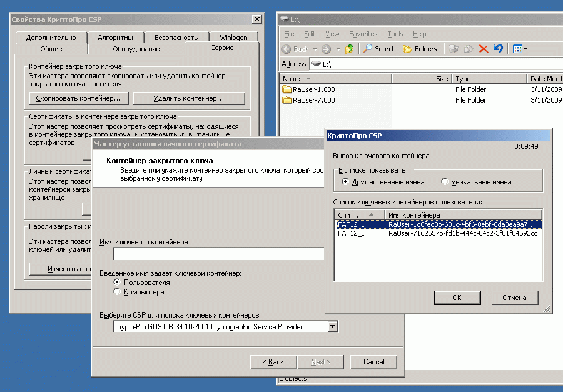Screen dimensions: 563x392
Task: Click the Back arrow icon in Explorer
Action: point(286,49)
